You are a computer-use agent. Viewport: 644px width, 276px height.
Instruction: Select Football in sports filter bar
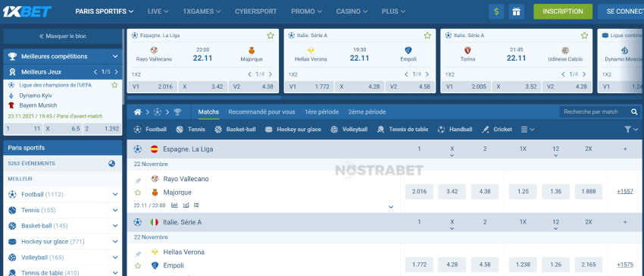[150, 129]
